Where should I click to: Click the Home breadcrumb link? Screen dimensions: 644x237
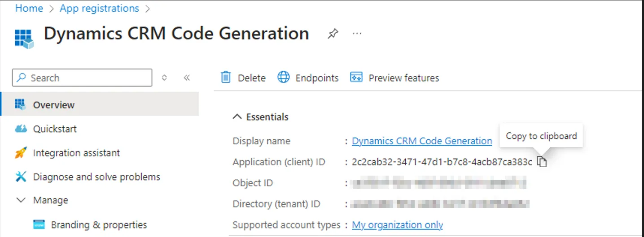point(29,9)
